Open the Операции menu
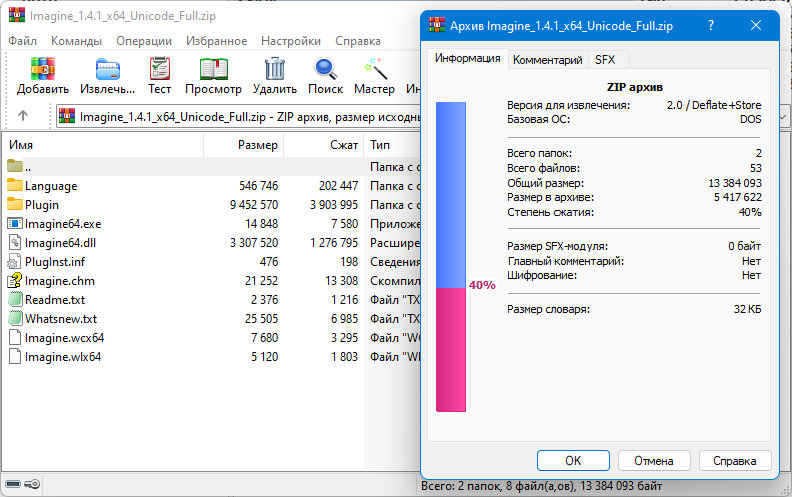The height and width of the screenshot is (497, 792). [x=144, y=41]
